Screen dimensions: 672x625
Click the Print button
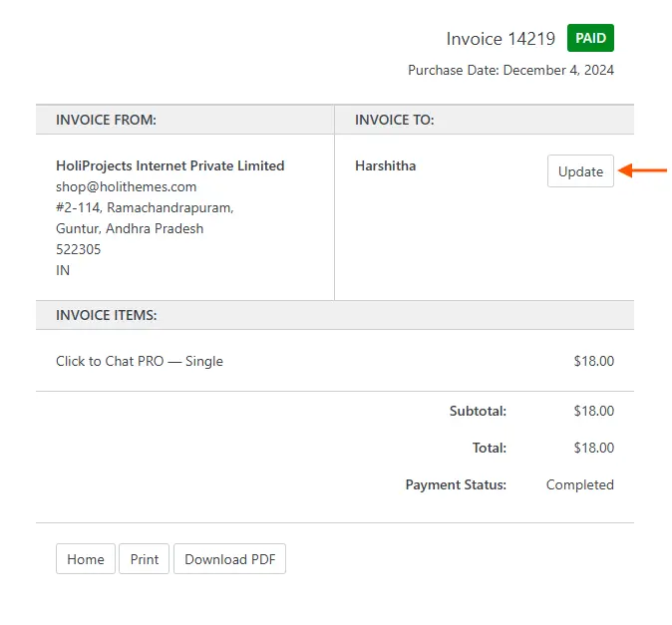(x=145, y=559)
